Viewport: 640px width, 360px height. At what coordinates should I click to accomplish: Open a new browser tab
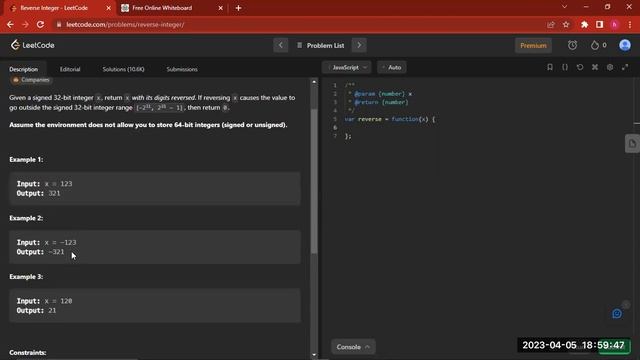click(x=238, y=8)
